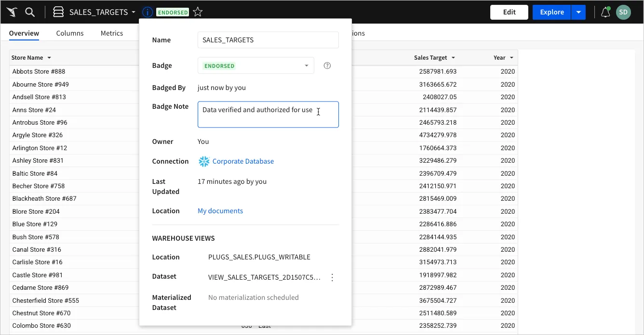Click sales target value 4734279.978

pos(438,135)
